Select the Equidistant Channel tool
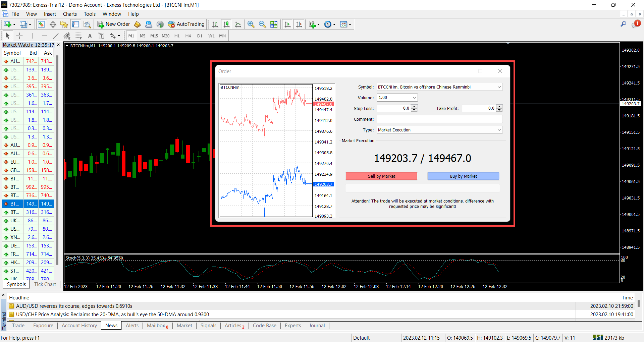The width and height of the screenshot is (644, 342). pos(67,36)
